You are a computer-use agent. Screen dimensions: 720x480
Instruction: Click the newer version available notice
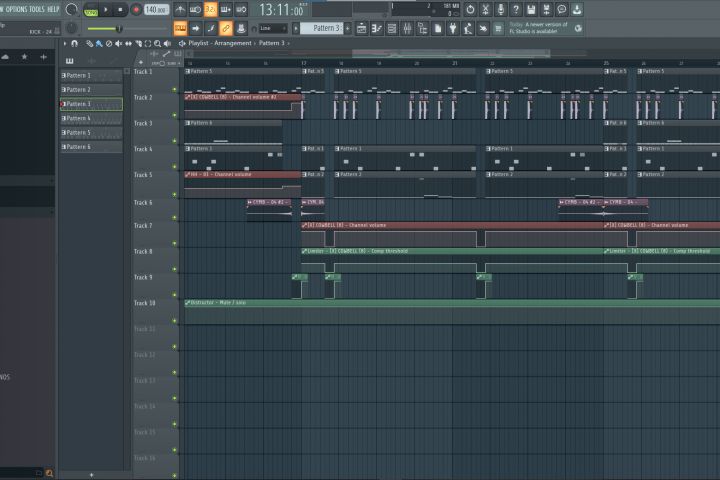(539, 28)
